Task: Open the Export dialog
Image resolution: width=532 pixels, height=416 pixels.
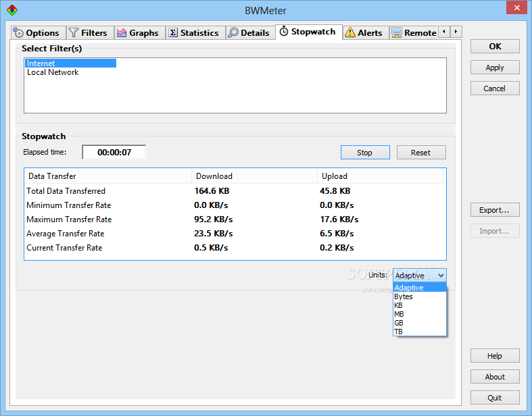Action: click(x=495, y=210)
